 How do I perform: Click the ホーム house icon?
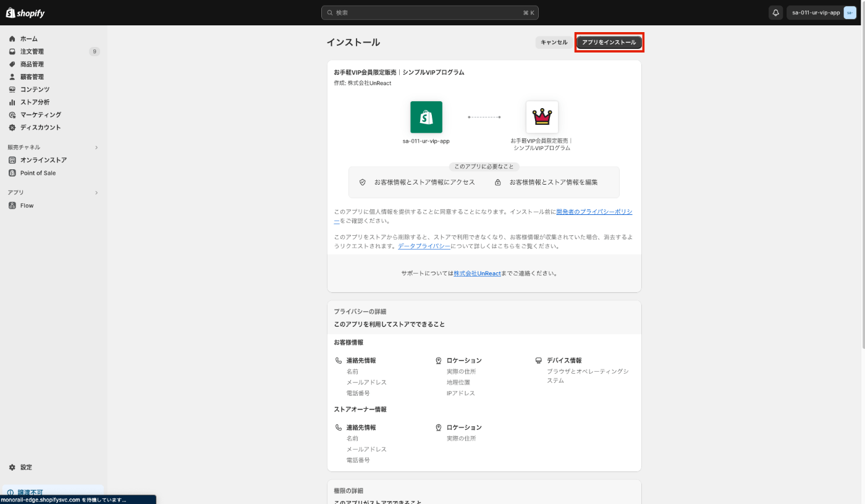point(12,39)
